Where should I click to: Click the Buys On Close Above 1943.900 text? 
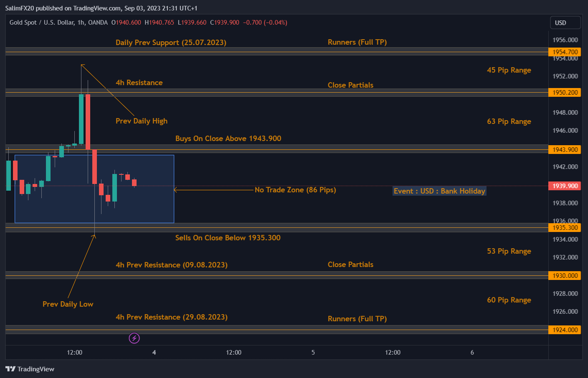228,138
